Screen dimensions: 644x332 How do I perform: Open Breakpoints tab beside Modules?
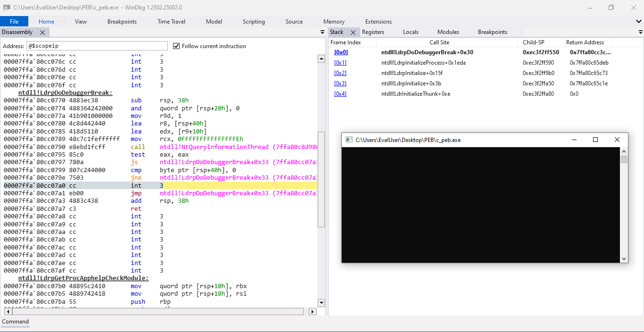493,32
